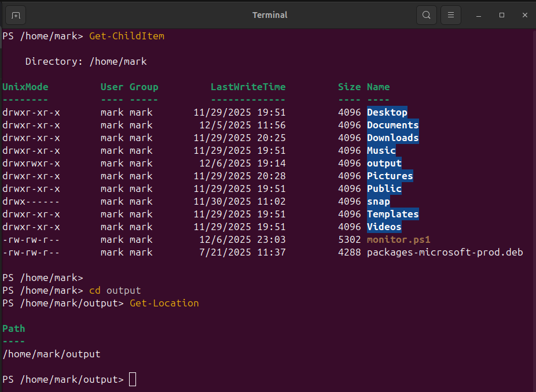Click packages-microsoft-prod.deb file name
This screenshot has height=392, width=536.
445,252
